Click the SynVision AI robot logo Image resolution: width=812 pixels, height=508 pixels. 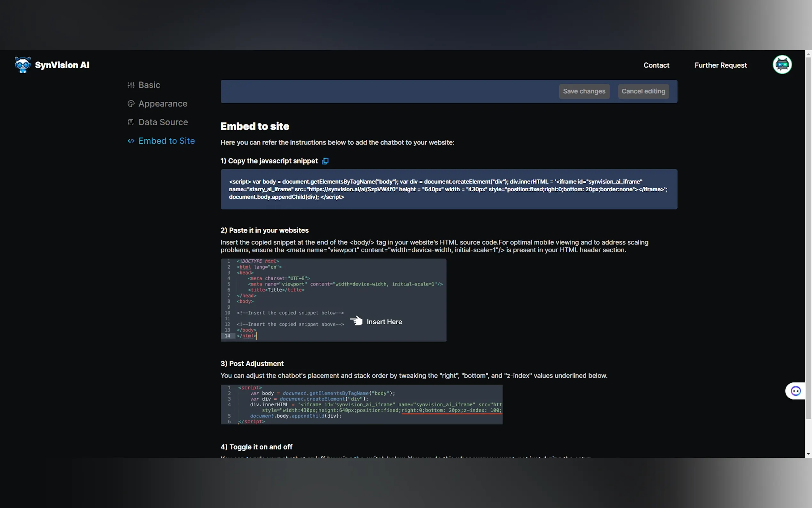[22, 65]
